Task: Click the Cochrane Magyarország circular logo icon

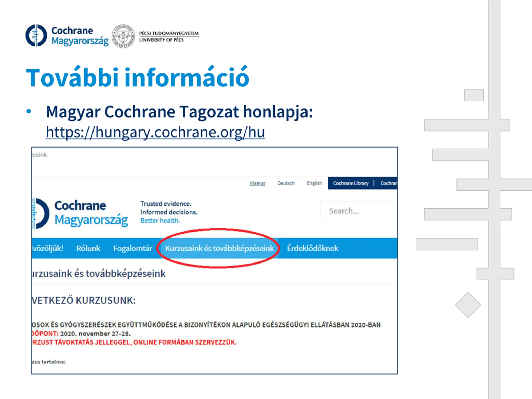Action: click(x=36, y=35)
